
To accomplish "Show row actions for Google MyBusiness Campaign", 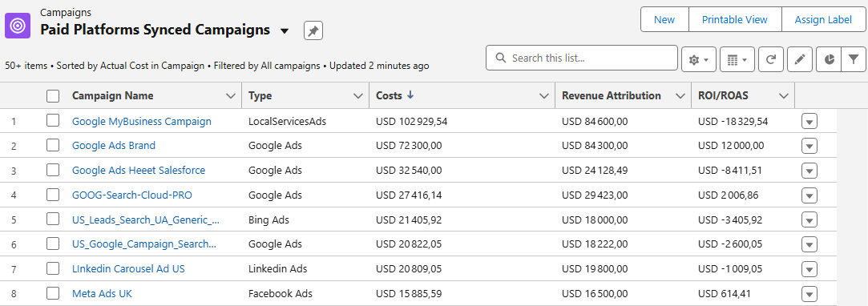I will pos(809,122).
